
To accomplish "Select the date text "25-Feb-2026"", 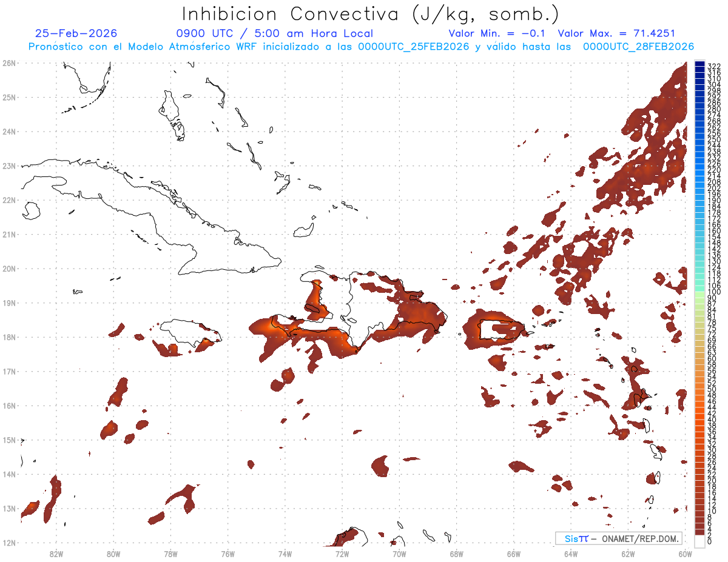I will pyautogui.click(x=76, y=33).
